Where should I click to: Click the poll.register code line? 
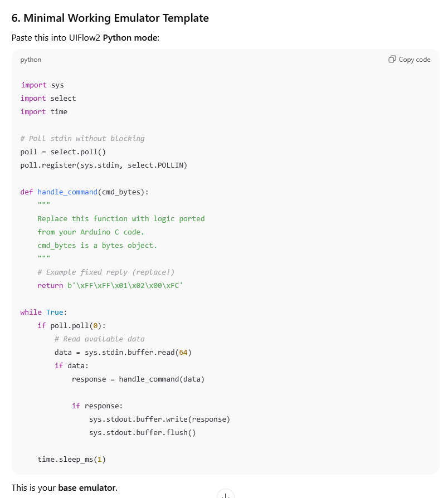click(x=104, y=165)
